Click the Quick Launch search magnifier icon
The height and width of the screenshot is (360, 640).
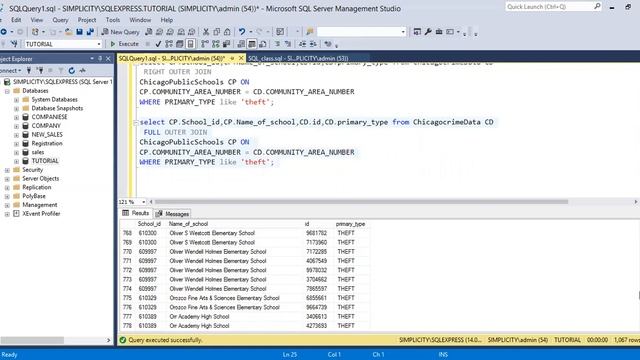tap(597, 6)
